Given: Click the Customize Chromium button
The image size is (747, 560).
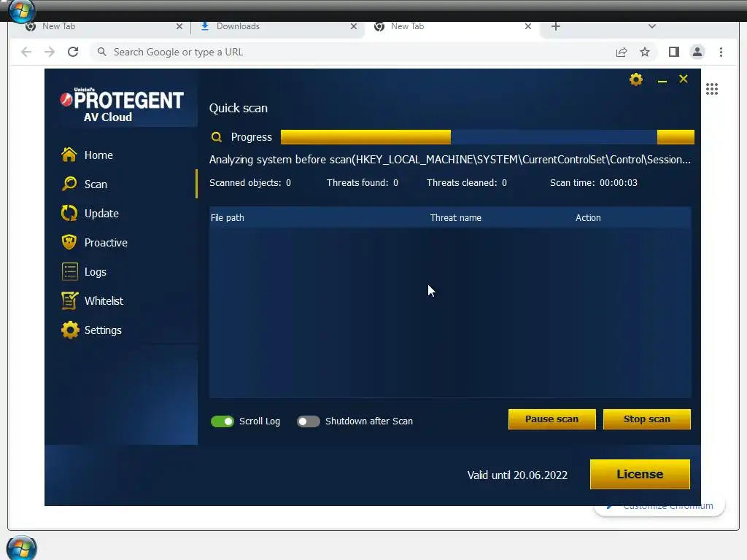Looking at the screenshot, I should 659,507.
